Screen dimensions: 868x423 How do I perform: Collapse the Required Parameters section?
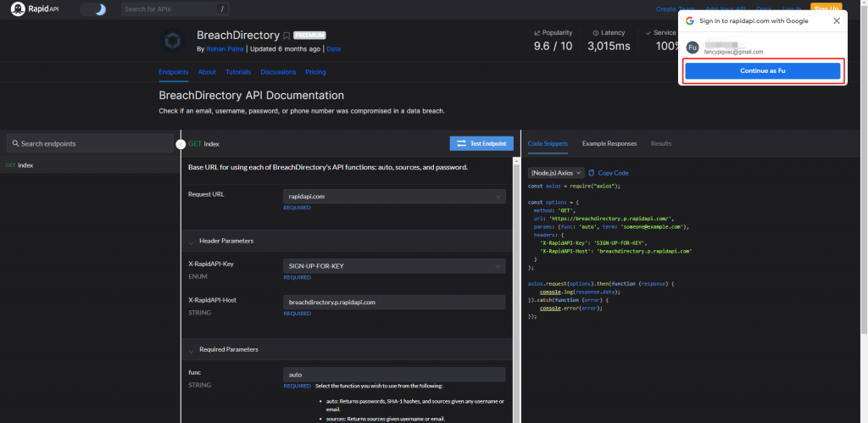point(192,349)
